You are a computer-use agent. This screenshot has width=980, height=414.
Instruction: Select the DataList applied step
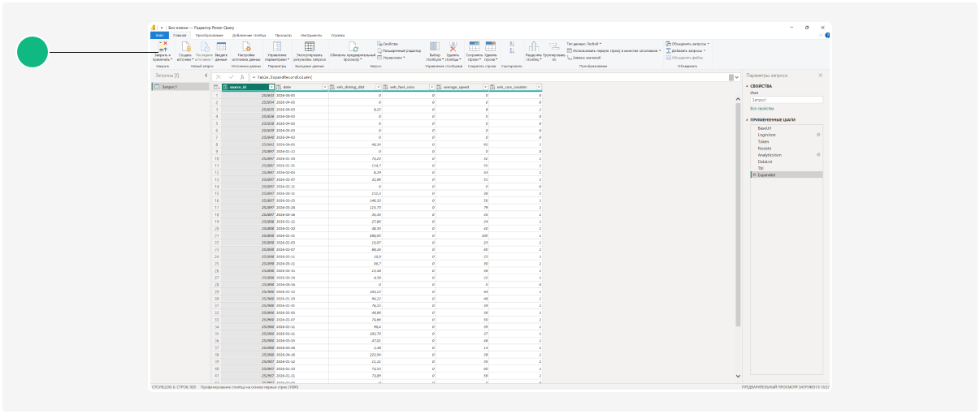[x=786, y=162]
